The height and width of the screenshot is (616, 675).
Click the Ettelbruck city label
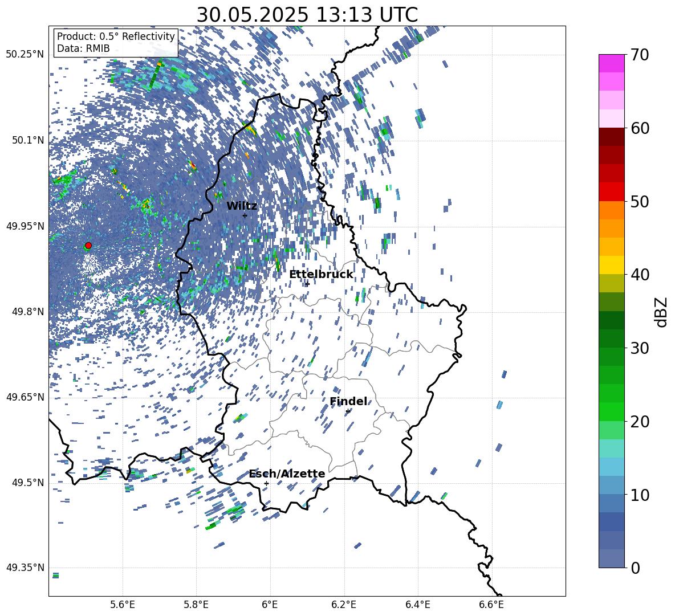coord(321,275)
